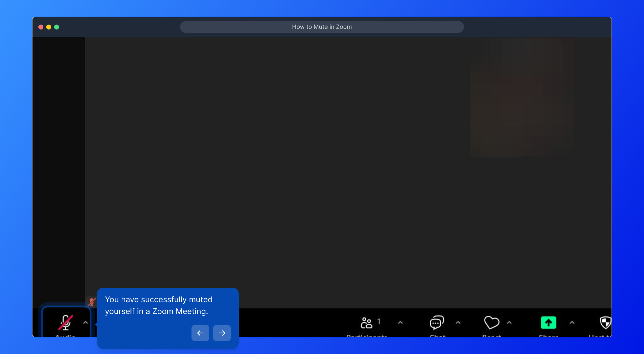Image resolution: width=644 pixels, height=354 pixels.
Task: Open the Chat speech bubble icon
Action: (x=437, y=323)
